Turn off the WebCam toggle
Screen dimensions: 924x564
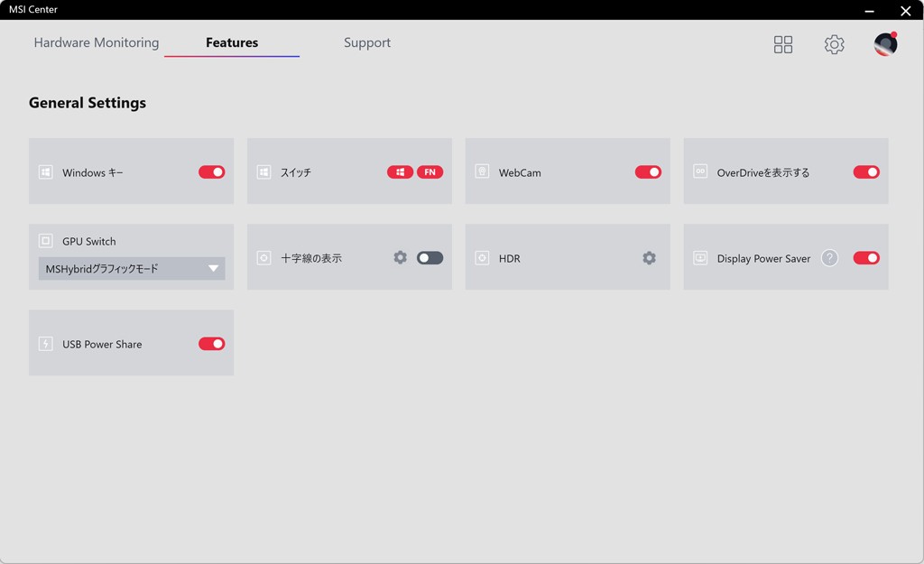pos(648,172)
